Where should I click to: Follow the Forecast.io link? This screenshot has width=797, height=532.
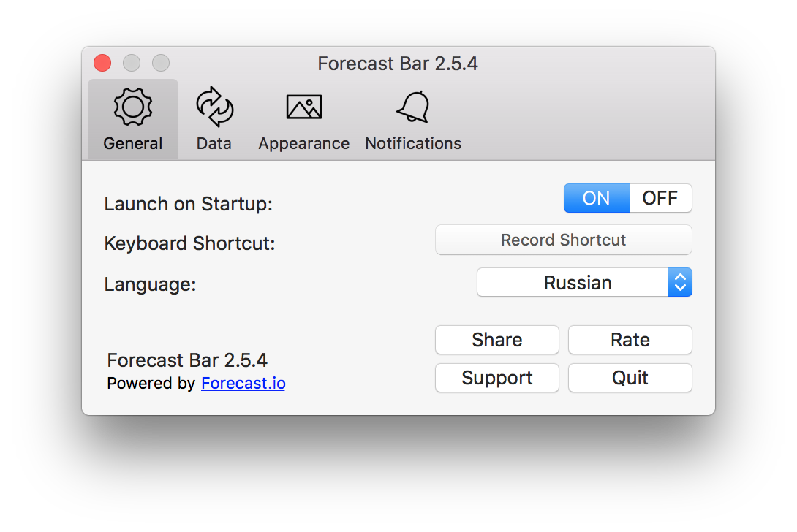[243, 383]
